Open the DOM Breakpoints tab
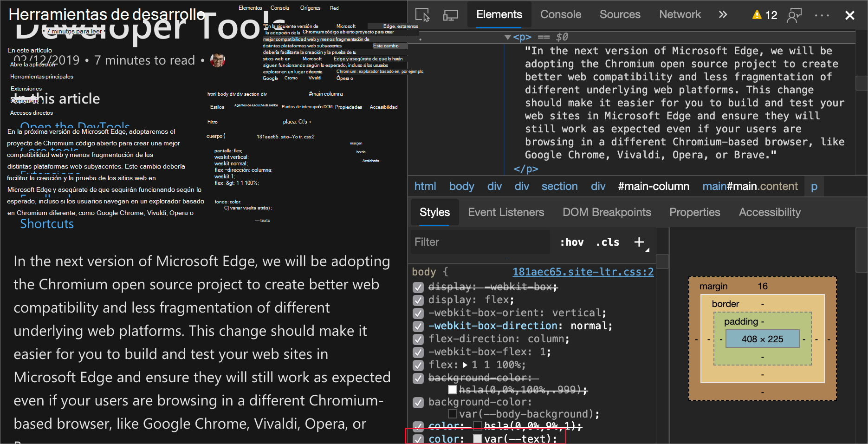This screenshot has width=868, height=444. 607,212
